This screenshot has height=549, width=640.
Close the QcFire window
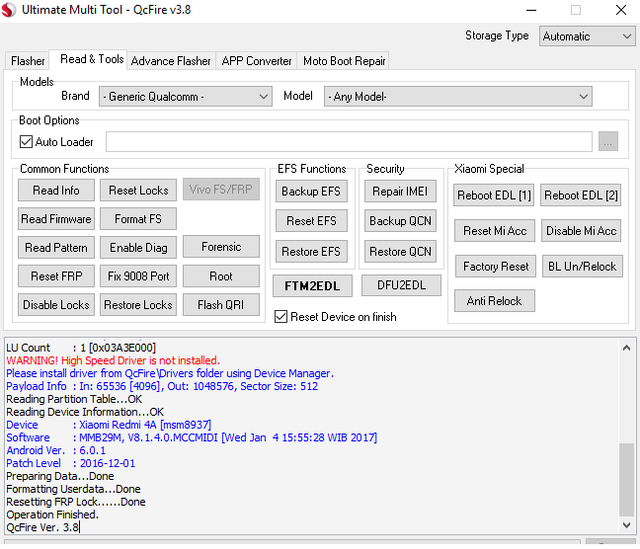coord(621,10)
